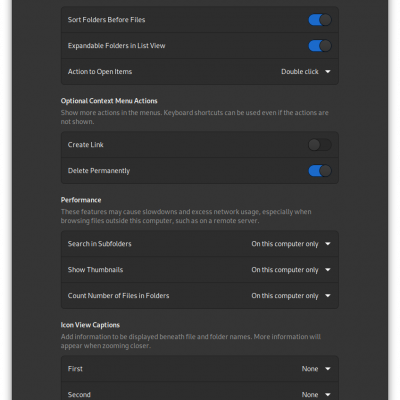Expand the Second caption dropdown
400x400 pixels.
coord(316,395)
